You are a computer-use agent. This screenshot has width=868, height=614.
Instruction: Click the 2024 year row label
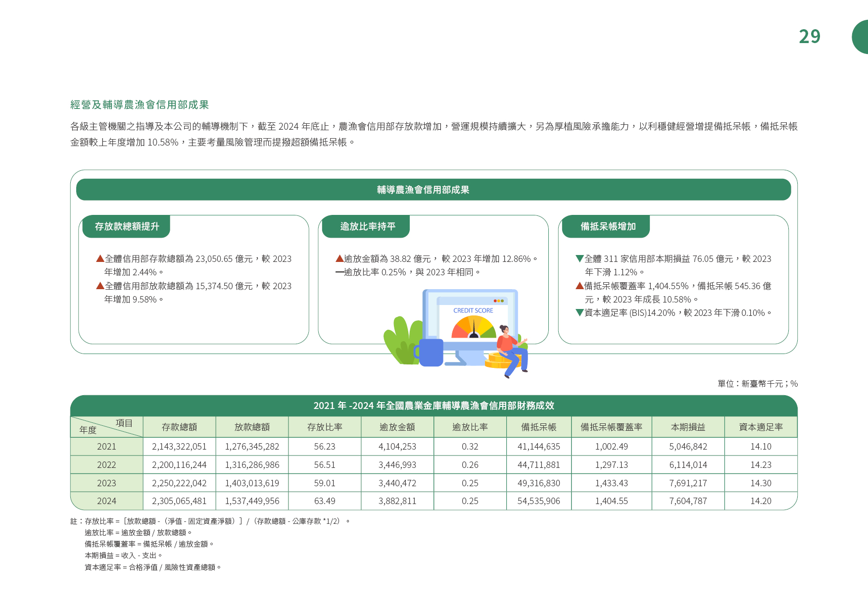pos(106,501)
